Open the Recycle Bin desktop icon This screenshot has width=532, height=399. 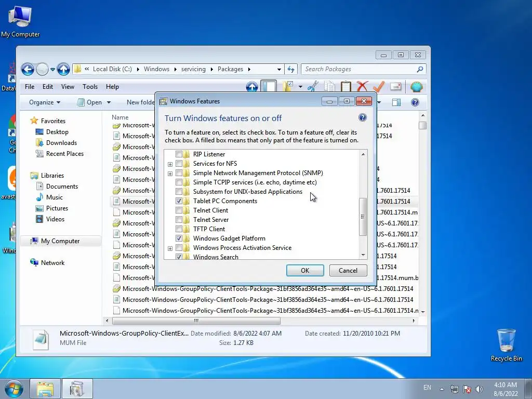[506, 345]
